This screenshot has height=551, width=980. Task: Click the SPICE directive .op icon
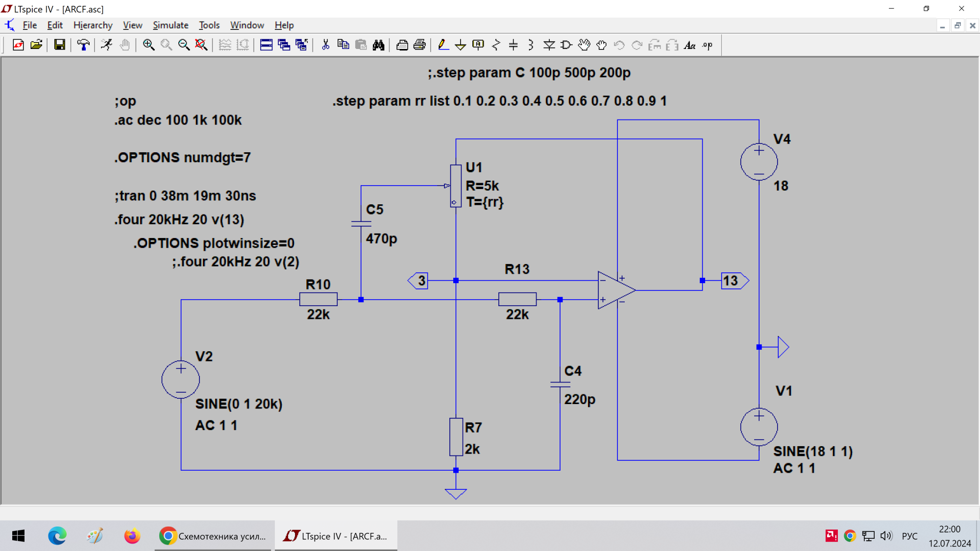click(x=707, y=45)
